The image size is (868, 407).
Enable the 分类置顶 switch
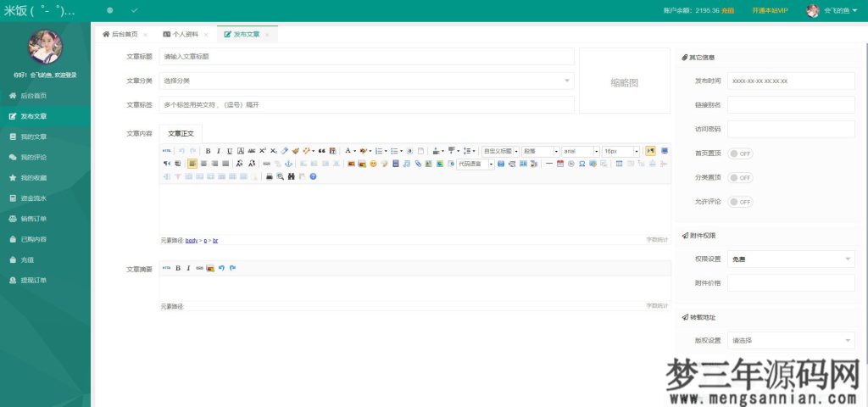click(x=740, y=178)
